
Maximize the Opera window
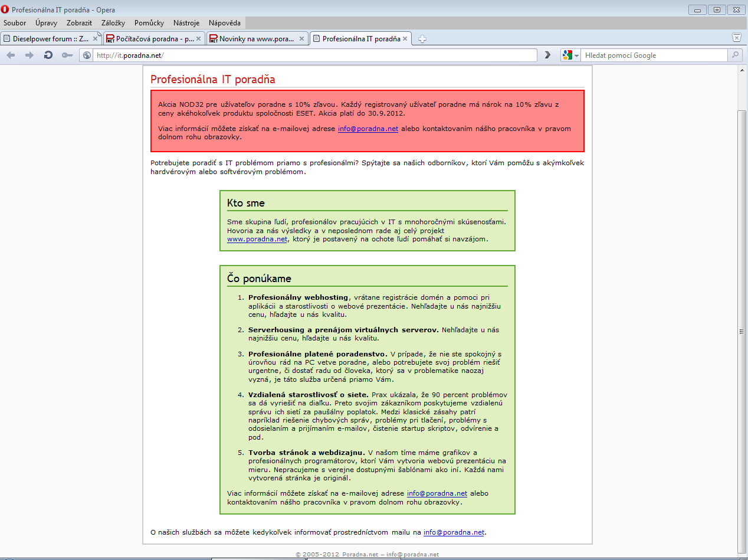pos(717,9)
